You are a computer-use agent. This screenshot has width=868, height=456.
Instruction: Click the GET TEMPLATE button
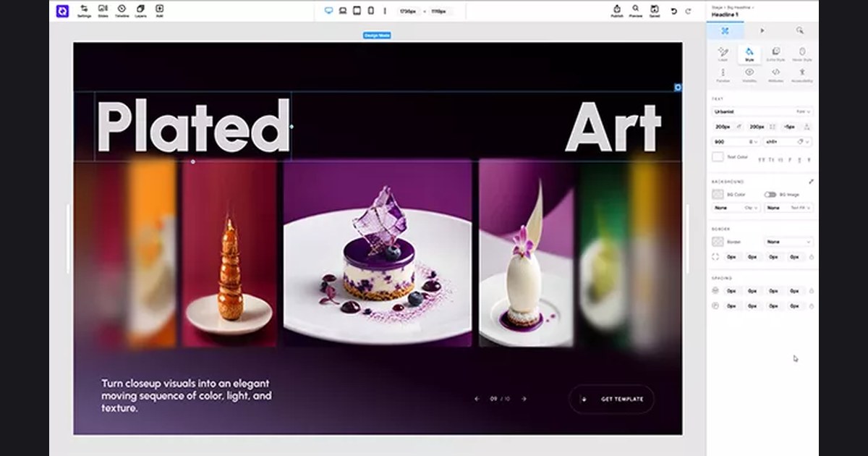(x=611, y=399)
